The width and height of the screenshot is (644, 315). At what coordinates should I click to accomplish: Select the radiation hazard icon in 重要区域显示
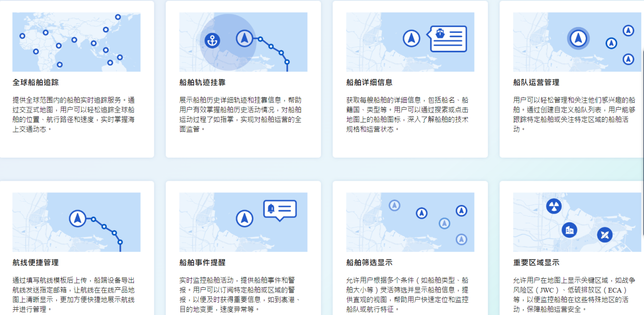[x=554, y=206]
